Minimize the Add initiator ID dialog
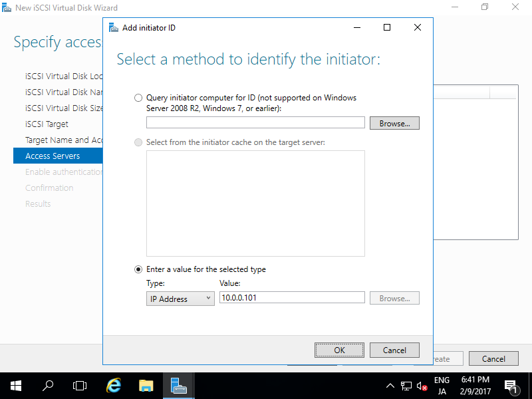532x399 pixels. (x=357, y=27)
